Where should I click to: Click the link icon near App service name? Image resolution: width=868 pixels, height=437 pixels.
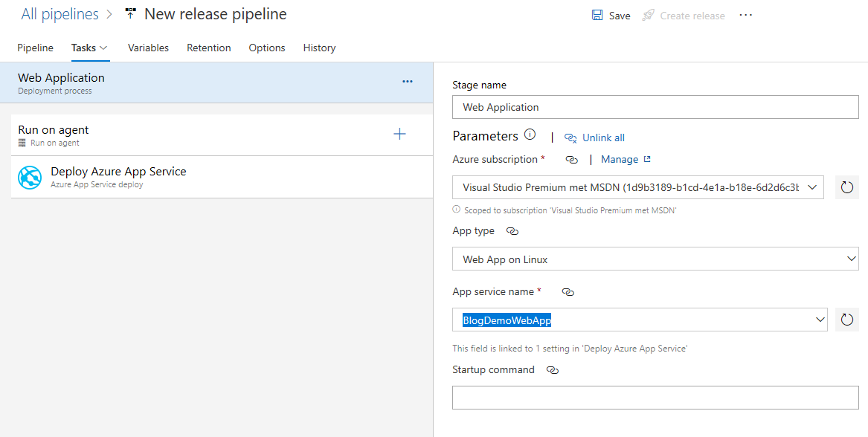coord(568,292)
